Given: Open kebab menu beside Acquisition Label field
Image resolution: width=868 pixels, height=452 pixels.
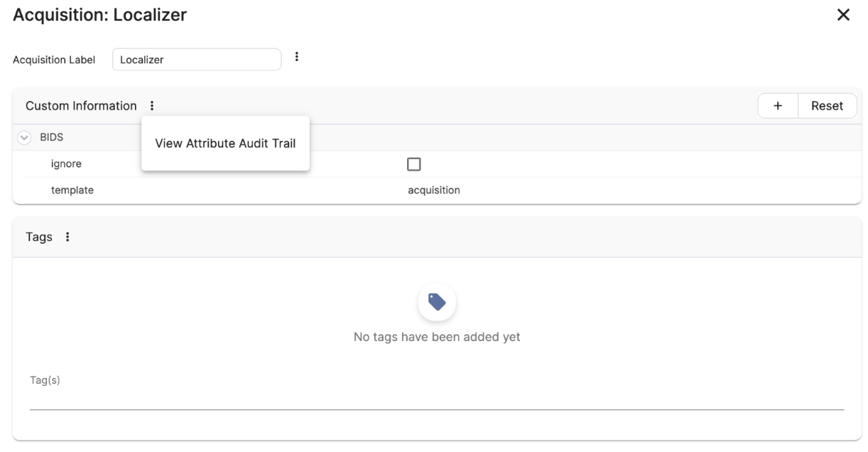Looking at the screenshot, I should (296, 57).
